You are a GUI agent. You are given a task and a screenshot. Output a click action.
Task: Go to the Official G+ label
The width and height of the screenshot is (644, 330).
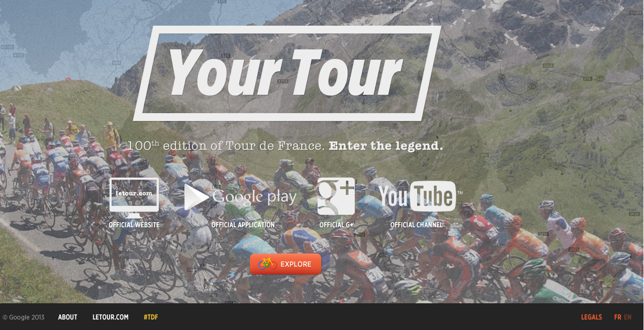336,225
